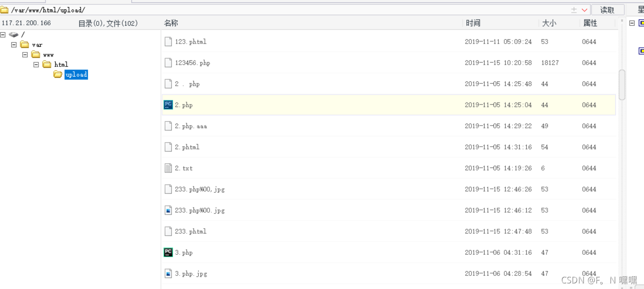The image size is (644, 289).
Task: Collapse the node in the right panel
Action: click(x=632, y=23)
